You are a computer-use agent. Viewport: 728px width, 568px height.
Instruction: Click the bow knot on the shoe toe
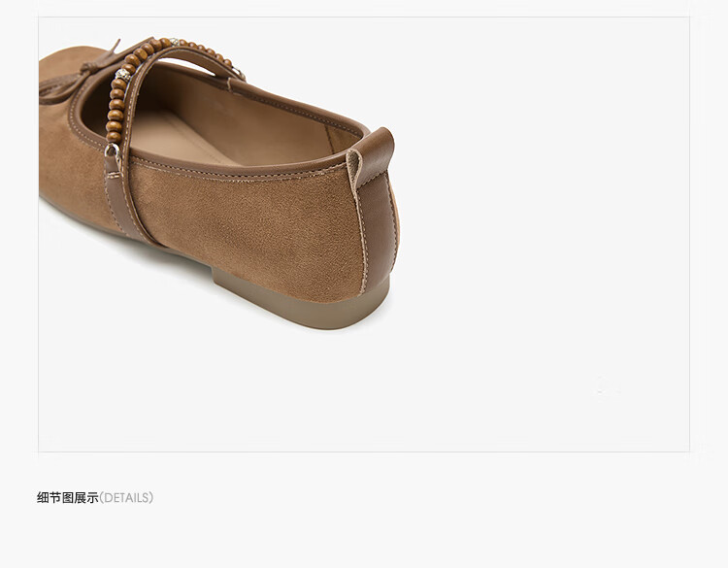79,74
